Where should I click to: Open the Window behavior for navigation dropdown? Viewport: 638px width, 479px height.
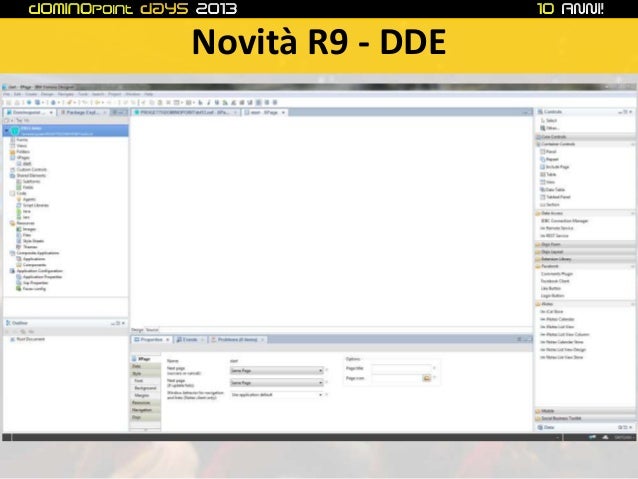coord(277,395)
